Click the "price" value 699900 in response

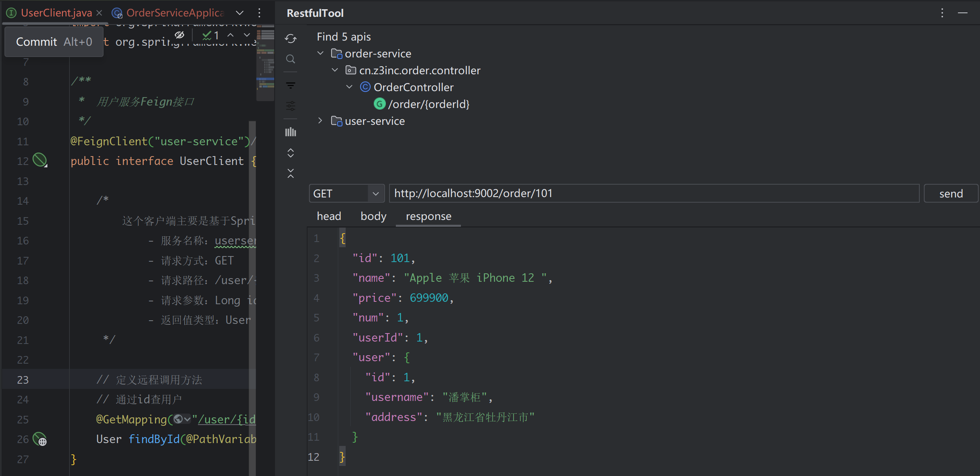[429, 298]
